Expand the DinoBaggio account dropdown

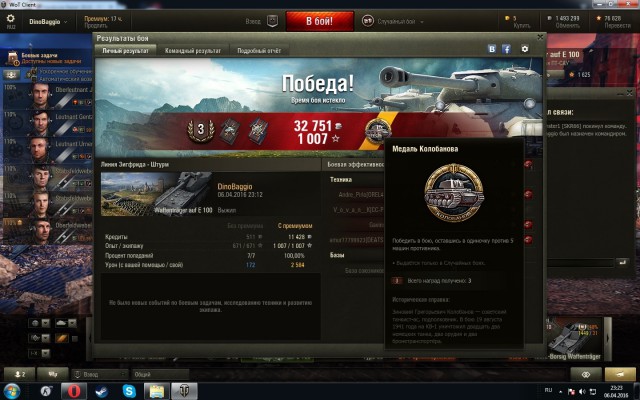pyautogui.click(x=48, y=22)
